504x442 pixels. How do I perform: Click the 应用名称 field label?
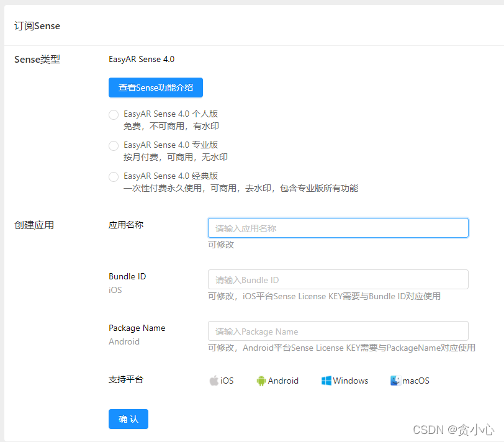coord(126,225)
